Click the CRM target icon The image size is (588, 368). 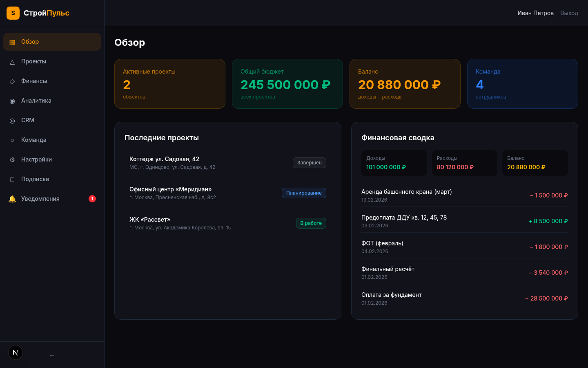[x=12, y=121]
